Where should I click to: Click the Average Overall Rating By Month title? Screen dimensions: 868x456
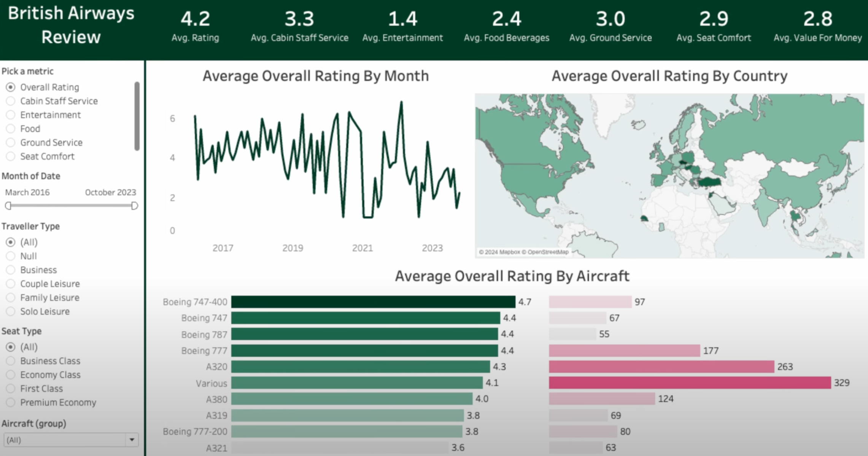[316, 76]
